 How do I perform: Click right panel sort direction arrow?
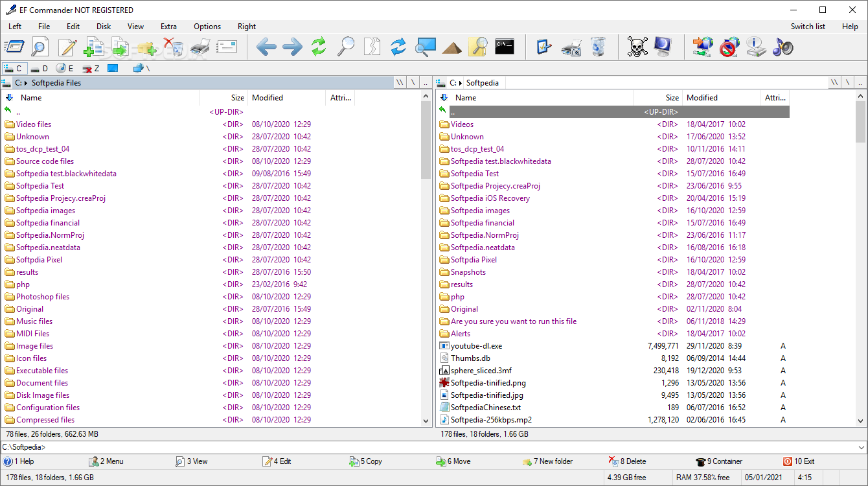(x=444, y=97)
